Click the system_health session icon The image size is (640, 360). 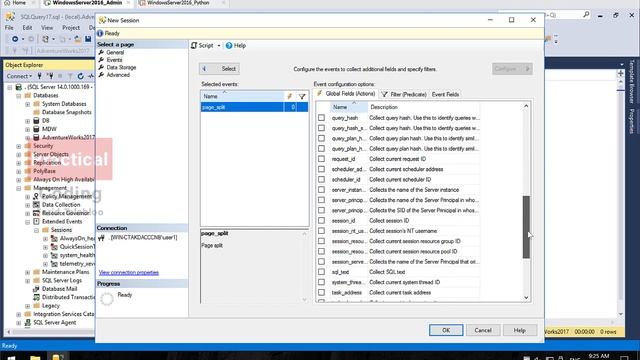coord(54,255)
